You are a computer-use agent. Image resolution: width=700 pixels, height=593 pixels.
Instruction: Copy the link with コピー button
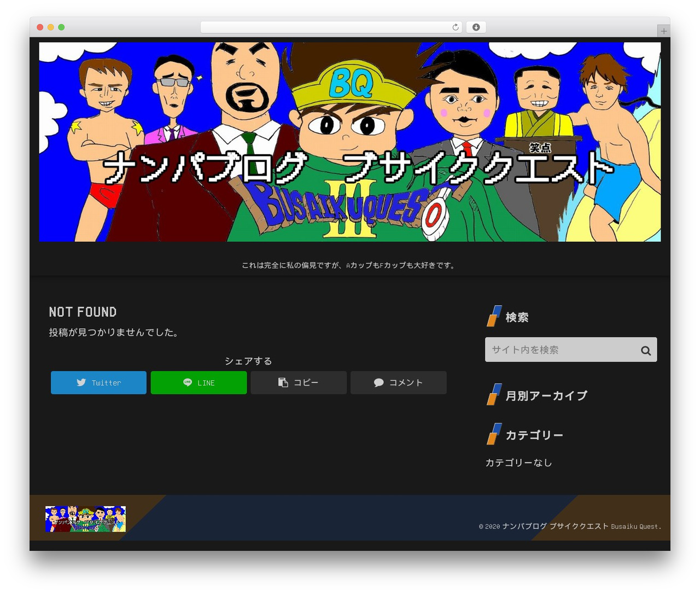click(299, 382)
